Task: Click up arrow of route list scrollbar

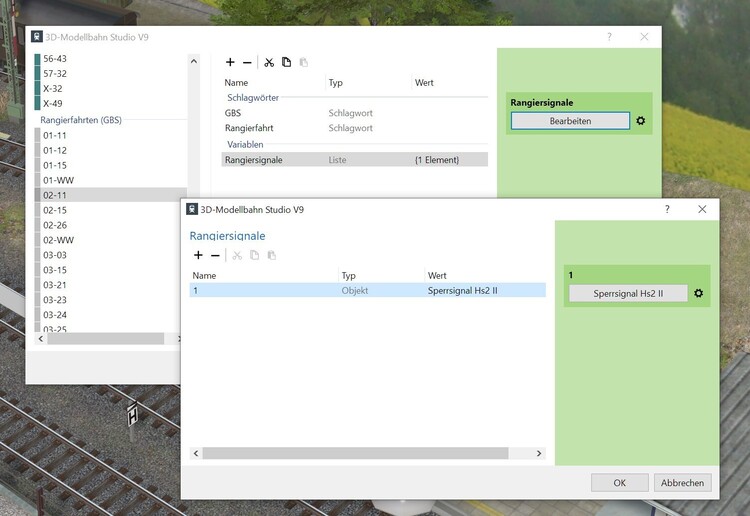Action: tap(194, 61)
